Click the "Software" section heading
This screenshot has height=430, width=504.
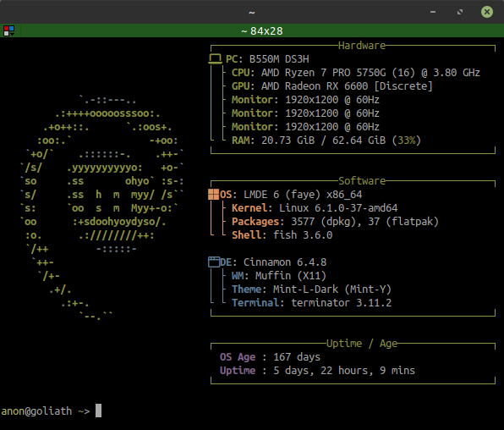[x=362, y=181]
